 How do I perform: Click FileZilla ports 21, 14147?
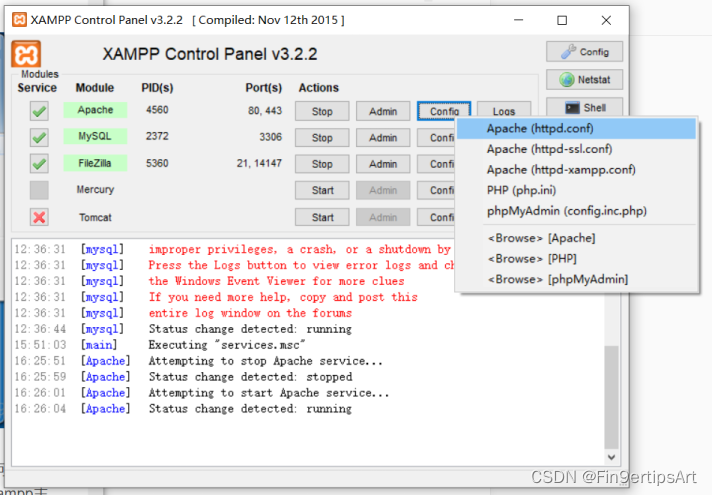coord(259,163)
